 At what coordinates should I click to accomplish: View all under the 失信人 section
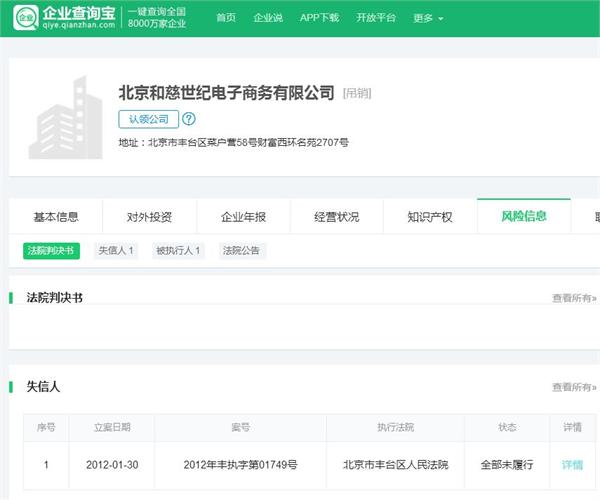tap(574, 387)
